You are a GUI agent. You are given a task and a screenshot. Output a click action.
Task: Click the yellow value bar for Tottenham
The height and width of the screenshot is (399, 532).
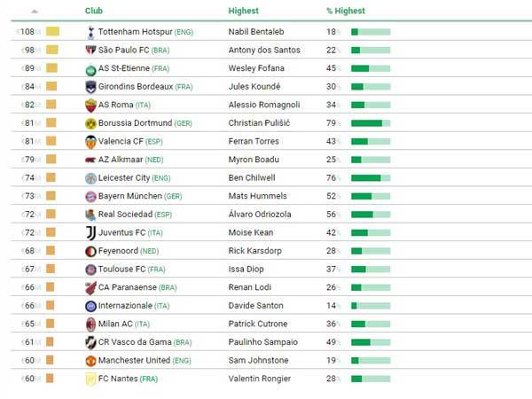pos(52,32)
